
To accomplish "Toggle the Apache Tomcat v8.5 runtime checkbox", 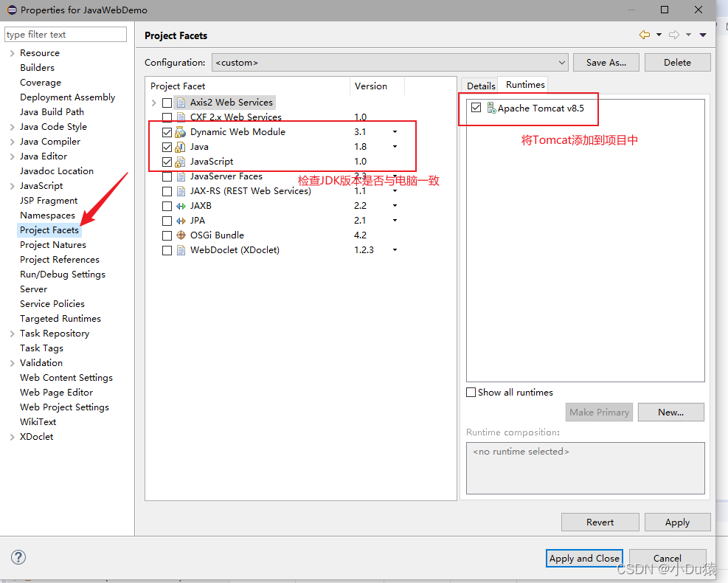I will pos(476,107).
